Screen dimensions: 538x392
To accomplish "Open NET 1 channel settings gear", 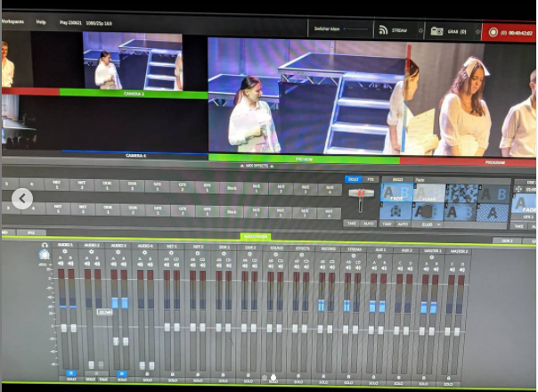I will click(x=171, y=253).
